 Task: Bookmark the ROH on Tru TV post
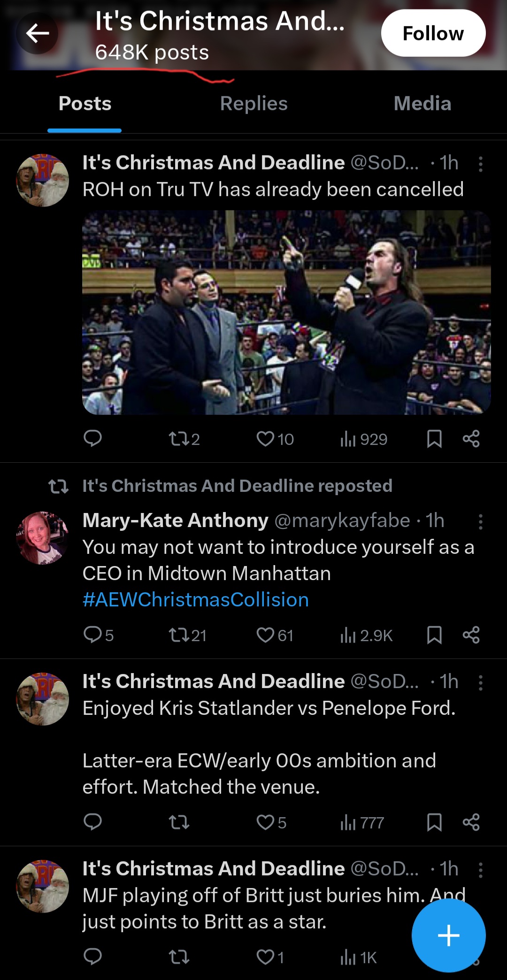click(434, 439)
